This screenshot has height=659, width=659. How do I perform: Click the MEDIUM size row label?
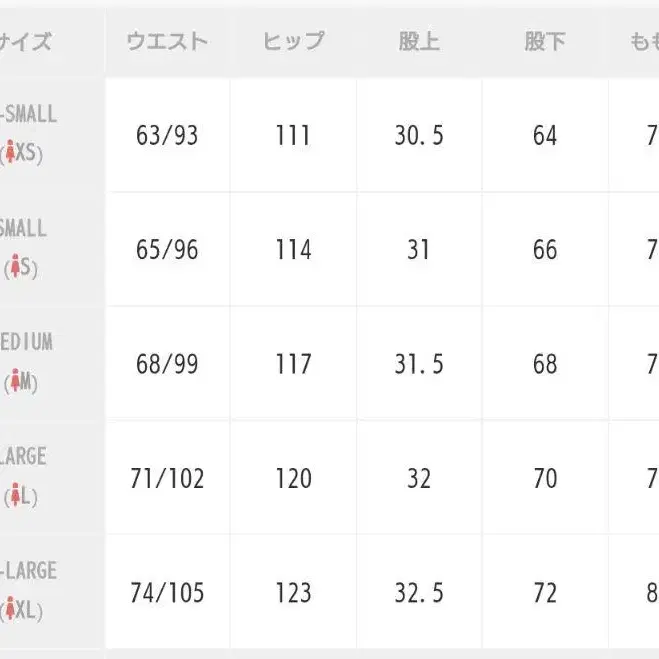coord(26,342)
